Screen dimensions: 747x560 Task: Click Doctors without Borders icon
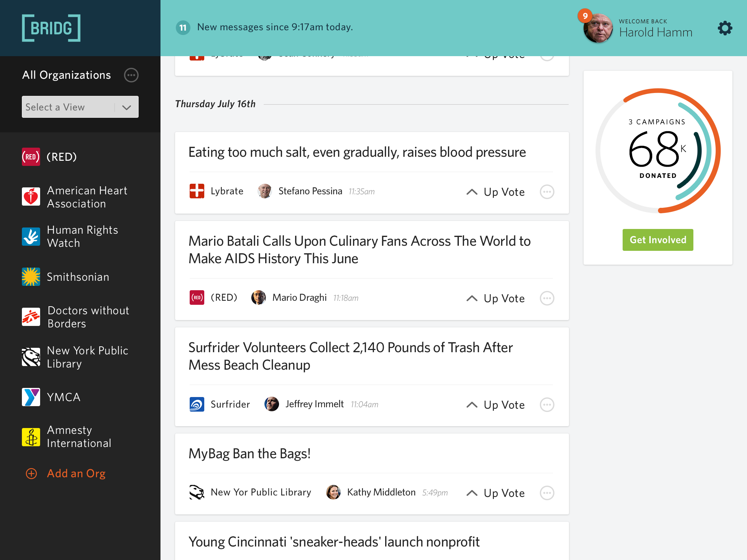tap(31, 317)
